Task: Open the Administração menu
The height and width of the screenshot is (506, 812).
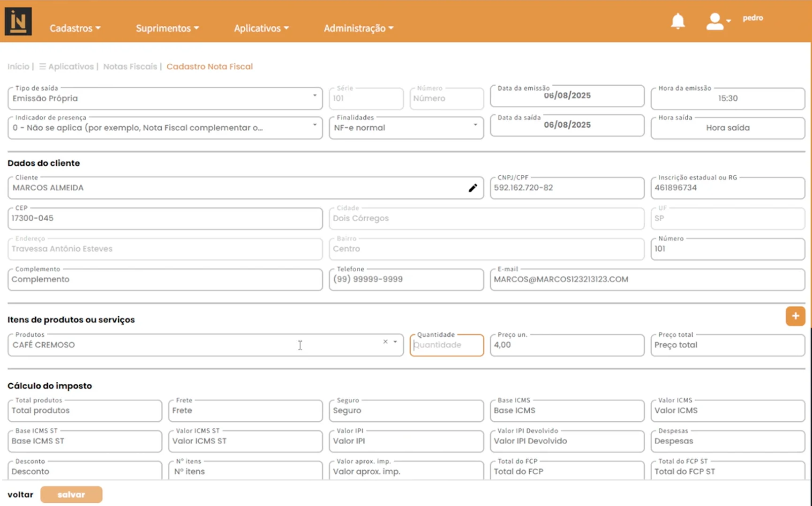Action: click(x=358, y=28)
